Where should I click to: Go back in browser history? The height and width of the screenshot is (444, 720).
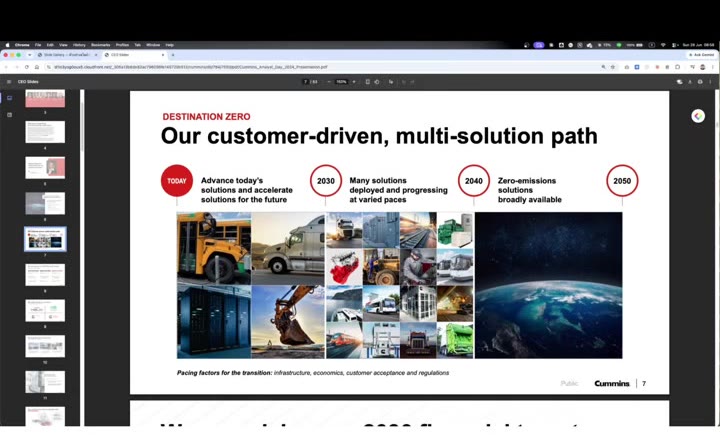(6, 67)
